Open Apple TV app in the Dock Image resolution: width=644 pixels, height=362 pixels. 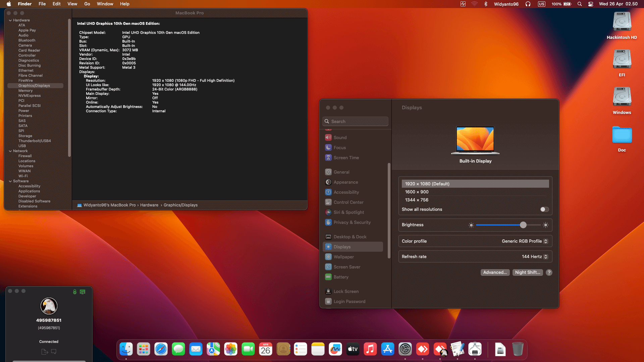pos(353,349)
